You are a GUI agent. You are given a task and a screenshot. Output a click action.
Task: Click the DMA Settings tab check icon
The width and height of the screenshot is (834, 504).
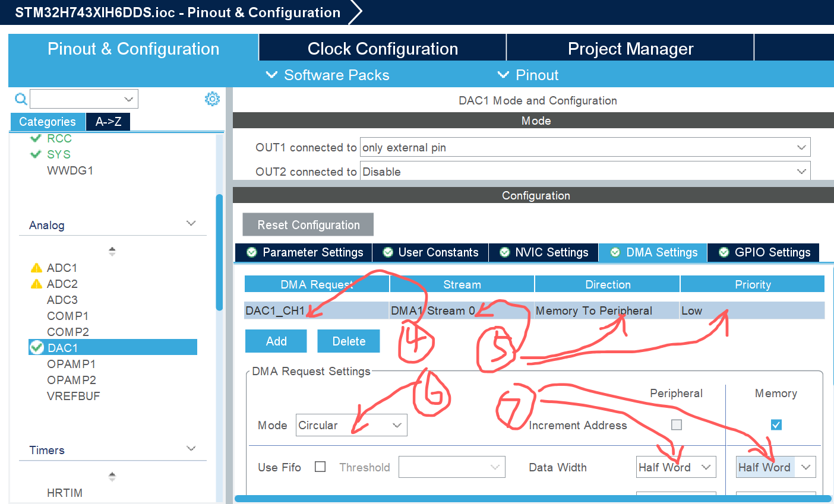coord(615,252)
